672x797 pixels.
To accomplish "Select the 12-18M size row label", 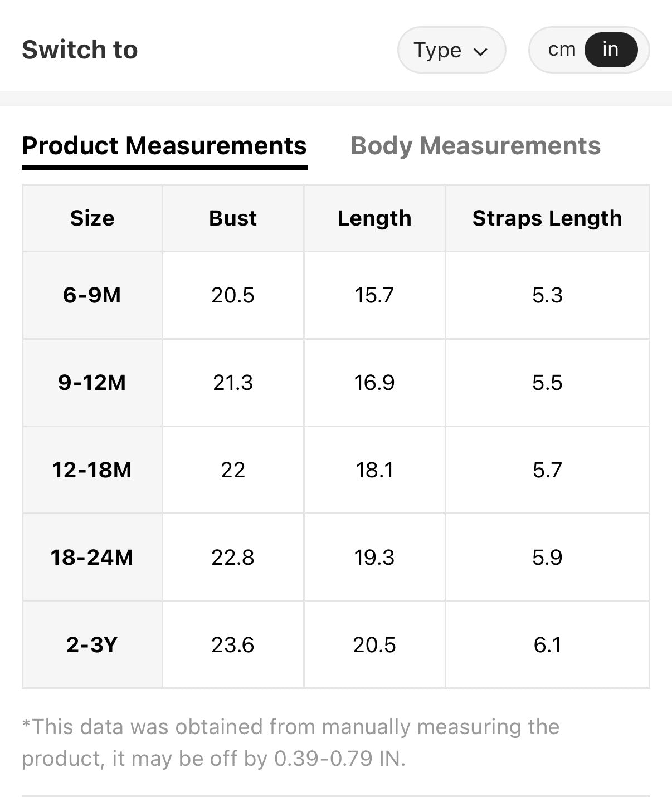I will (92, 470).
